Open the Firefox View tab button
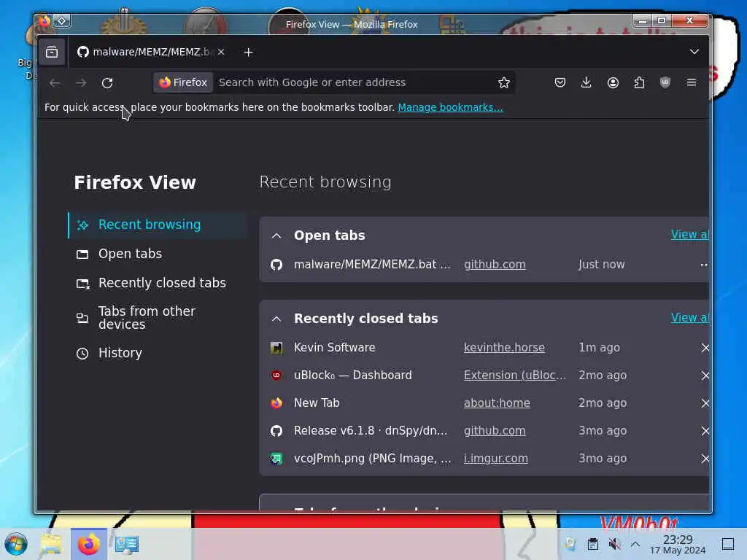The height and width of the screenshot is (560, 747). [52, 52]
